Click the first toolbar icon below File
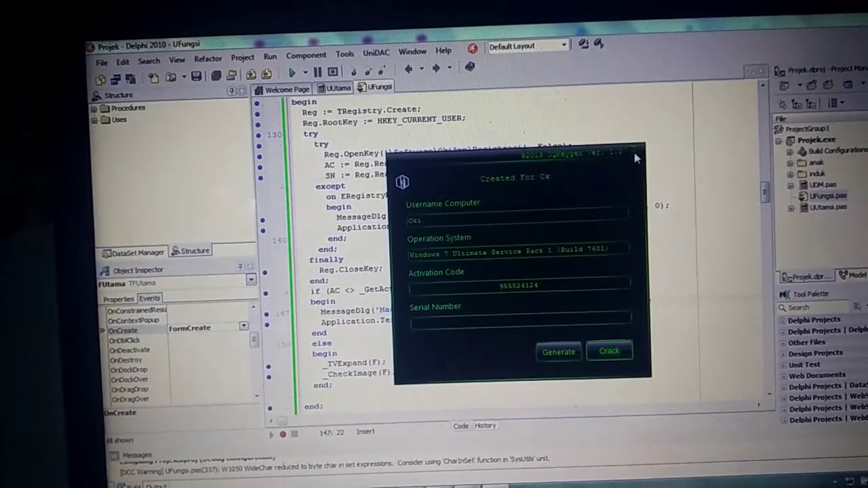868x488 pixels. tap(100, 79)
